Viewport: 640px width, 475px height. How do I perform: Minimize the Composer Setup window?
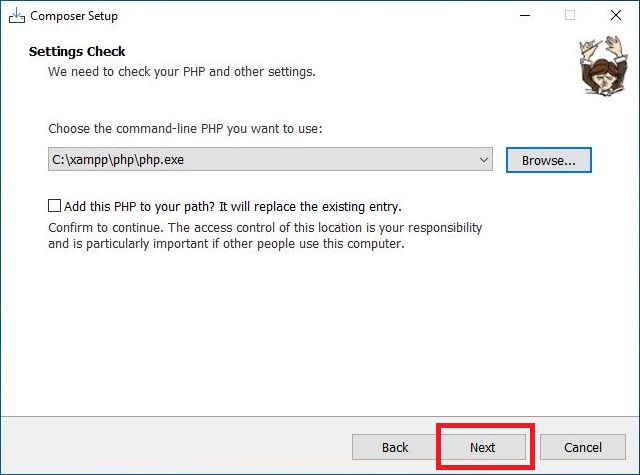(525, 16)
